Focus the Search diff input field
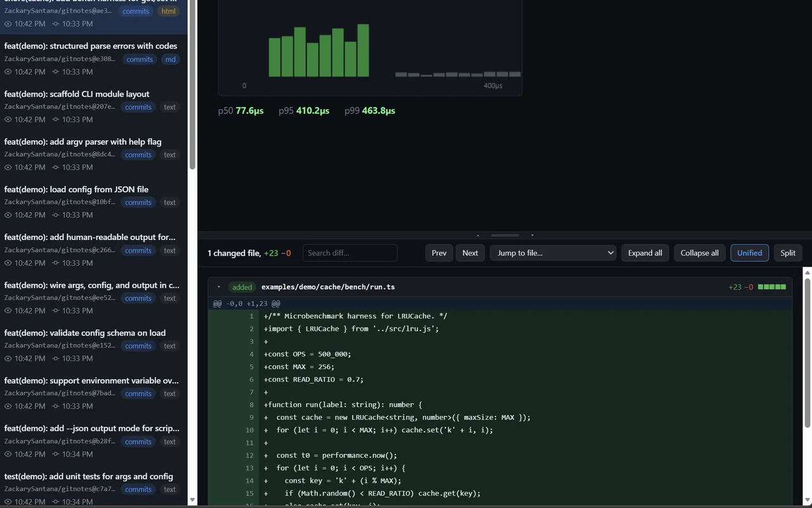 (350, 253)
